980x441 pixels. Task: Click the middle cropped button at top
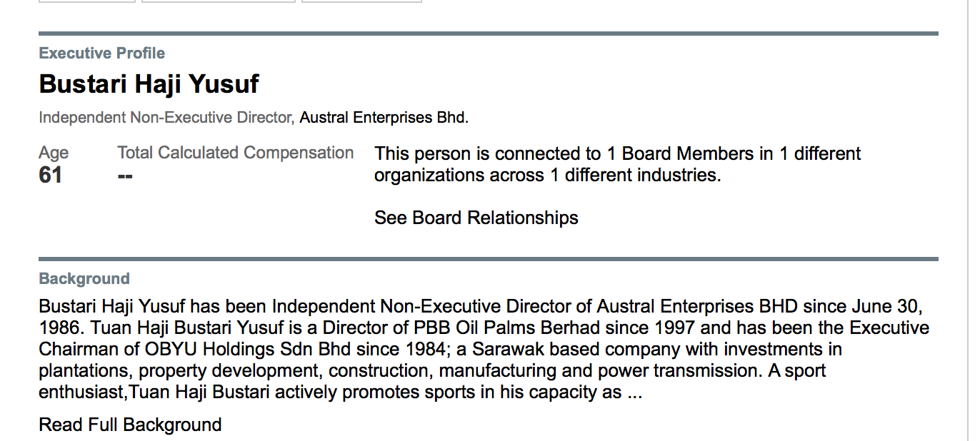[x=219, y=1]
